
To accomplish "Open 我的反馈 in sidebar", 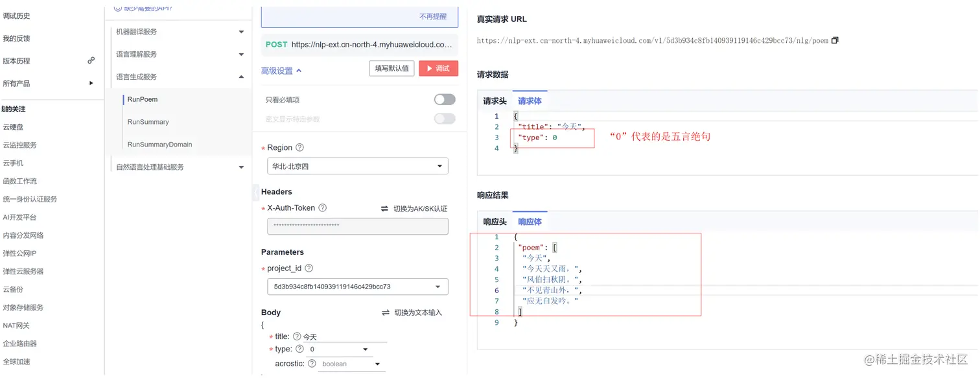I will tap(16, 38).
